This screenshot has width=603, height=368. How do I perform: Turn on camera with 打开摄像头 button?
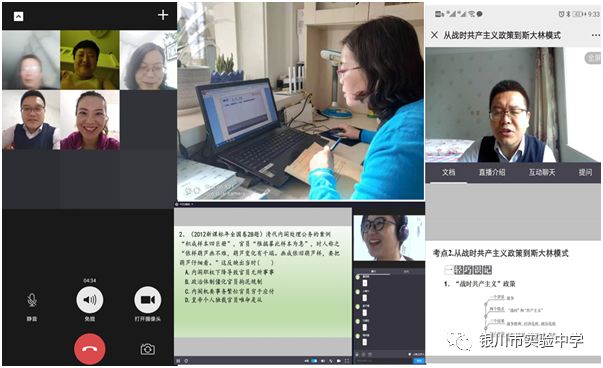click(148, 304)
